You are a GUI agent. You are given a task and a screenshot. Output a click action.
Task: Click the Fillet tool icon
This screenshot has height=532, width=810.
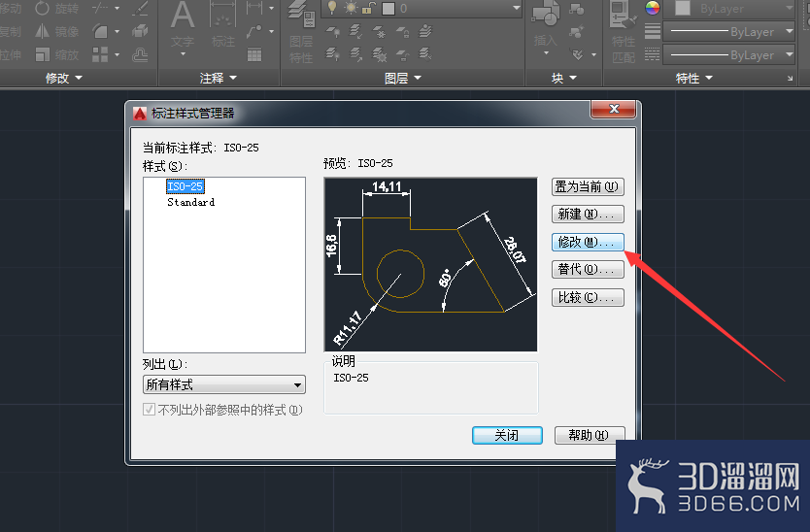[x=100, y=31]
